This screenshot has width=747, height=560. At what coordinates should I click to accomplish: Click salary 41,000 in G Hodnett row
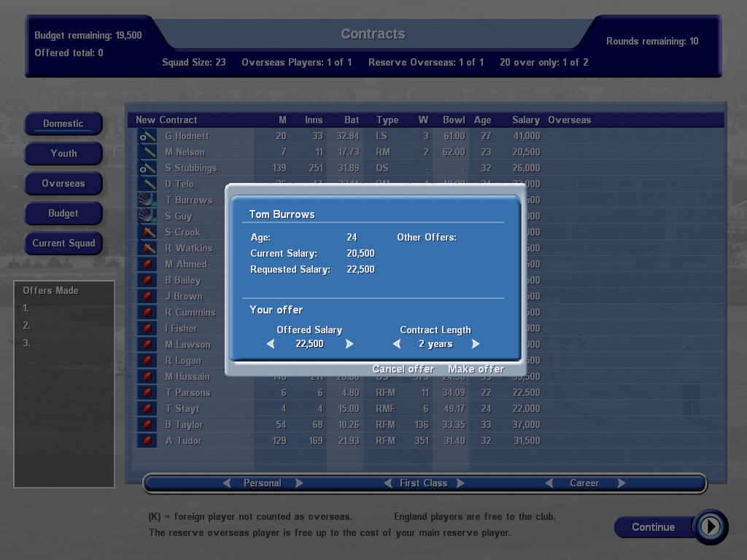pos(527,136)
